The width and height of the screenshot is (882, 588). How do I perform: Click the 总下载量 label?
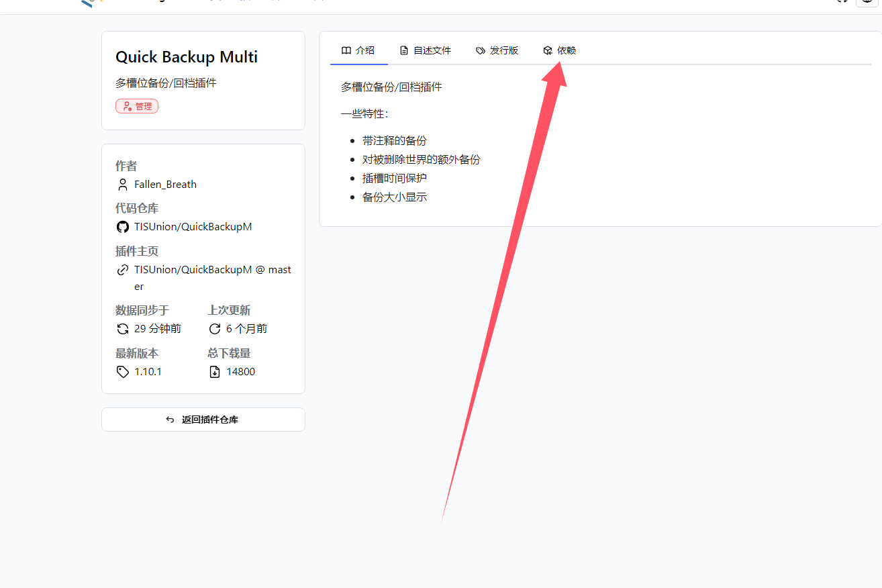[x=229, y=354]
